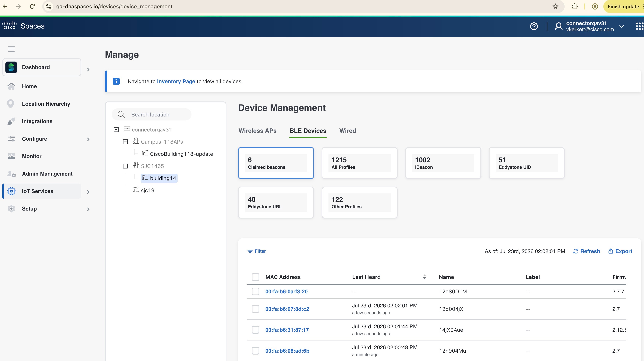644x361 pixels.
Task: Click the browser address bar URL
Action: click(x=114, y=6)
